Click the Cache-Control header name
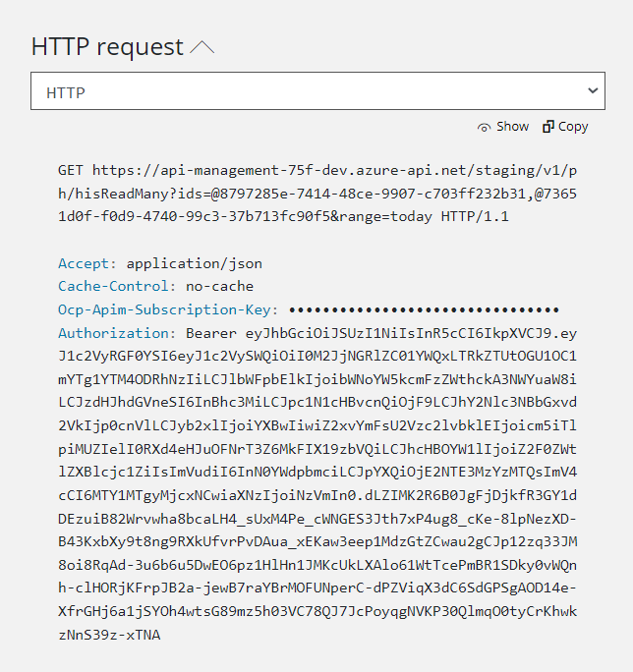The width and height of the screenshot is (633, 672). coord(113,286)
